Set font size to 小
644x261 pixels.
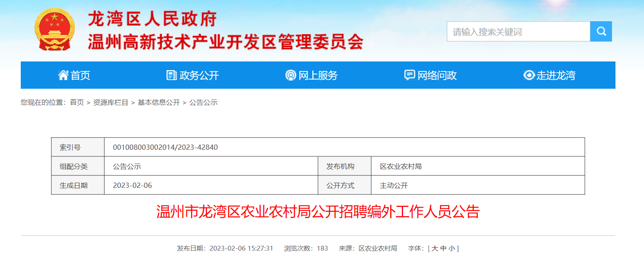coord(452,248)
